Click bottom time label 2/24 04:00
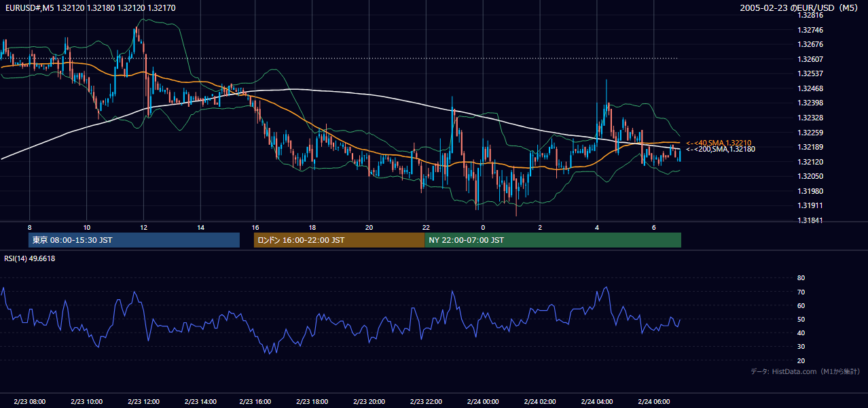The height and width of the screenshot is (408, 868). (598, 402)
